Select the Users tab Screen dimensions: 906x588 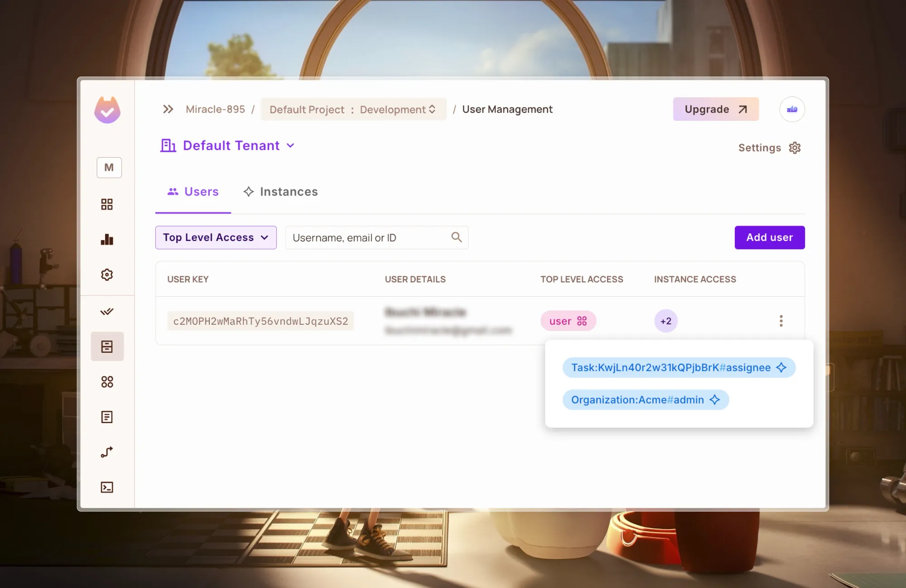(193, 192)
